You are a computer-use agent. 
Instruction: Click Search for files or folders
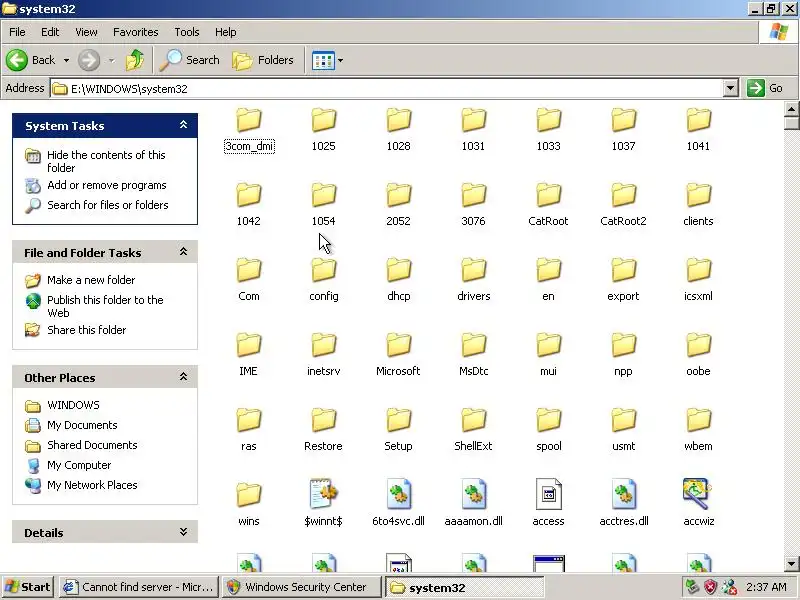(x=108, y=205)
